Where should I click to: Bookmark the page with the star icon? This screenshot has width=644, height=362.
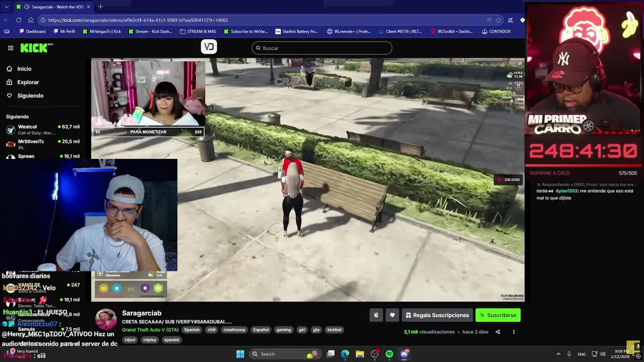[499, 20]
